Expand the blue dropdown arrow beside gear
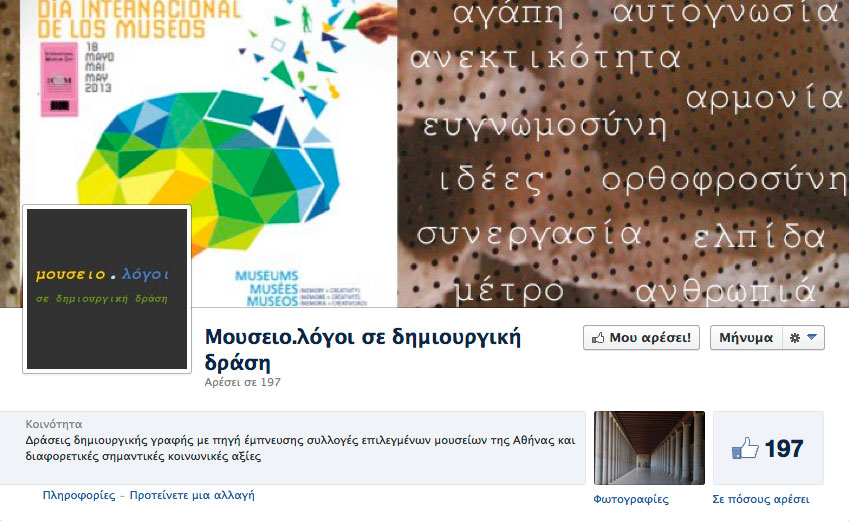 tap(812, 337)
